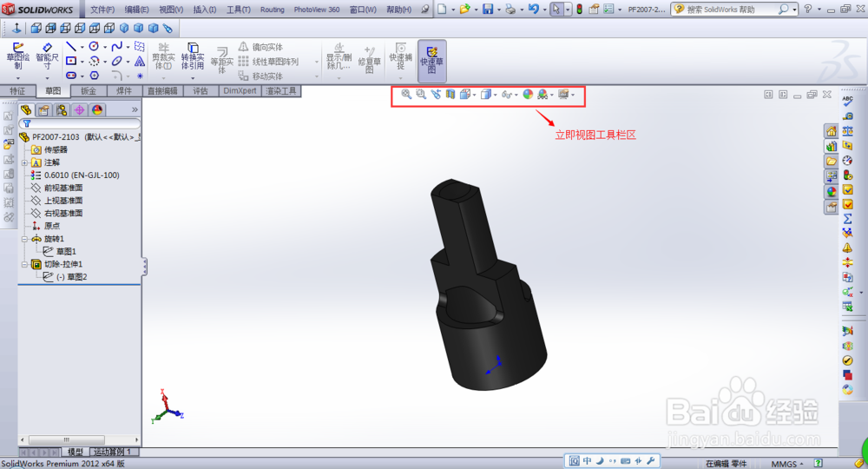
Task: Choose the Circle sketch tool
Action: [x=94, y=47]
